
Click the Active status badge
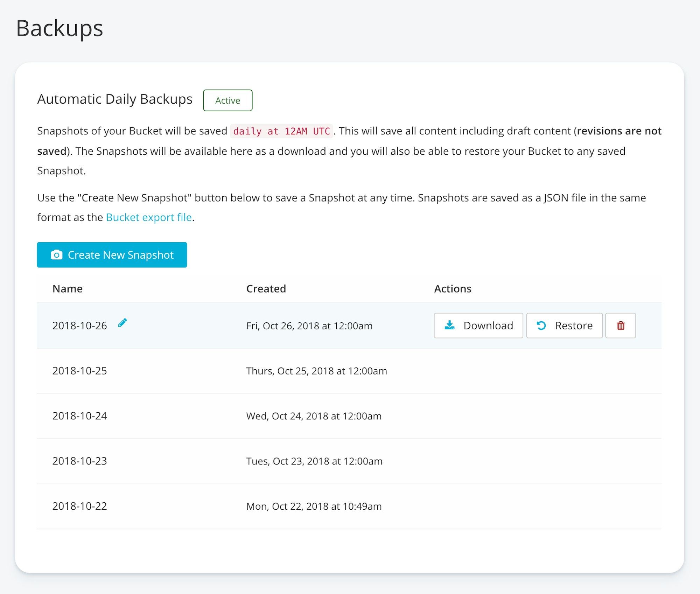227,100
